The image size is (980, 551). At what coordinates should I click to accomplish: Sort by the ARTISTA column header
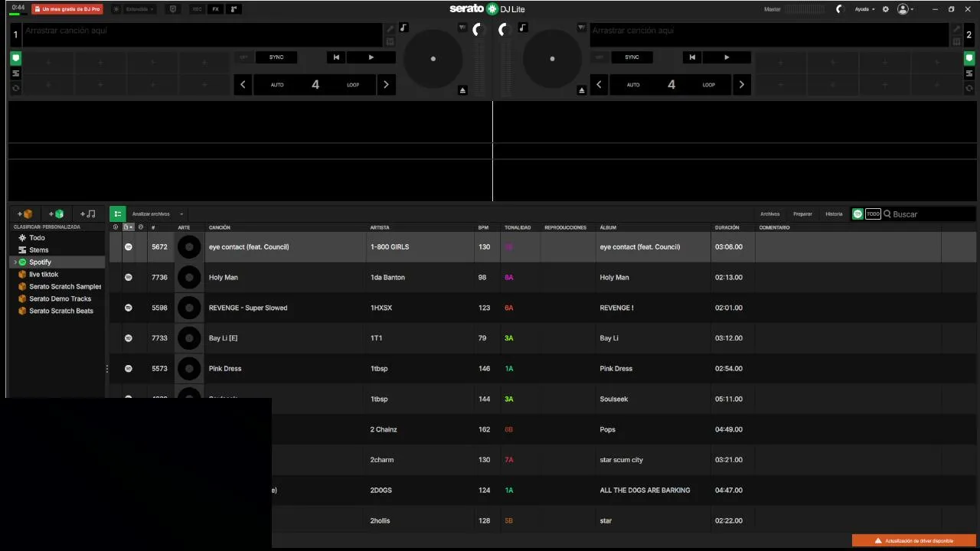coord(380,227)
